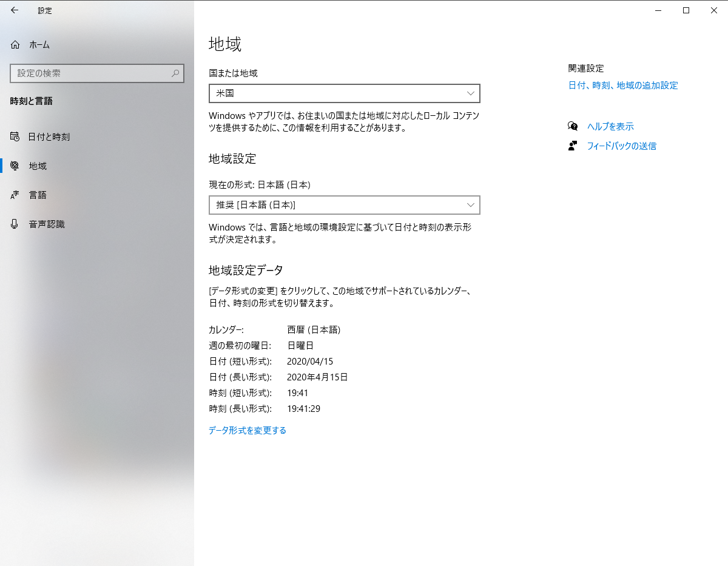Click the 時刻と言語 section title
The height and width of the screenshot is (566, 728).
point(32,101)
